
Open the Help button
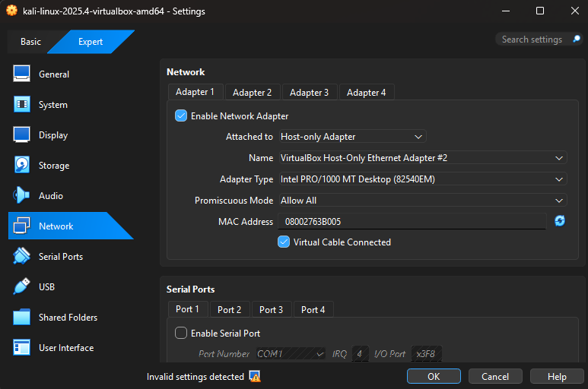coord(557,376)
